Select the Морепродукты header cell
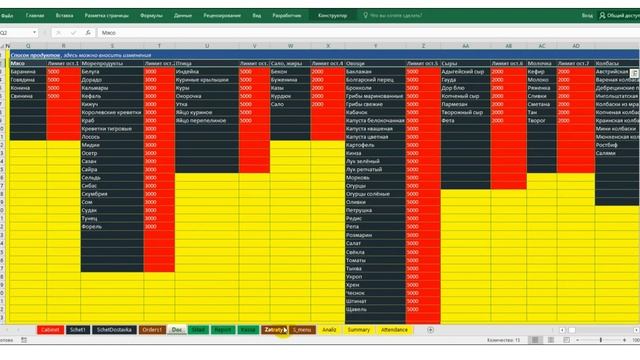640x360 pixels. [112, 63]
